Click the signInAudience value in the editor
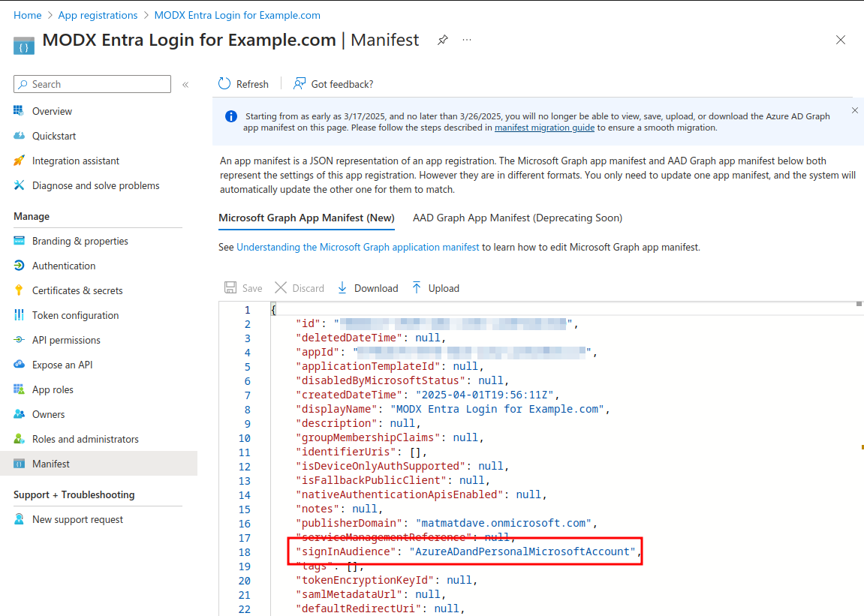Screen dimensions: 864x616 click(x=522, y=551)
